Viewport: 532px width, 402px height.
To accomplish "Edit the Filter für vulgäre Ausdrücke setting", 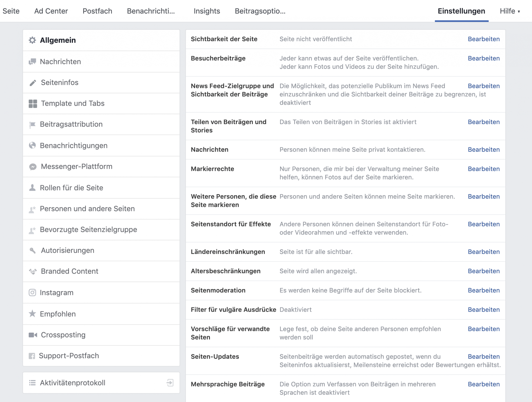I will point(484,310).
